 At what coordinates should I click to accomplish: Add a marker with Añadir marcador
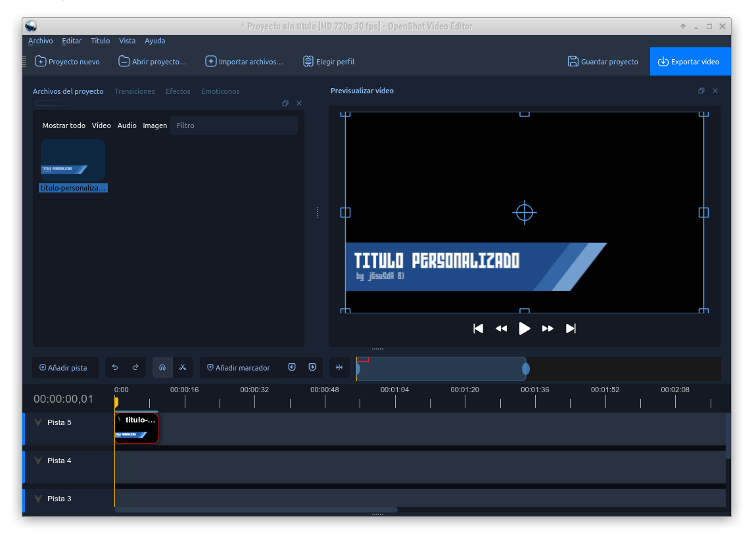[x=239, y=367]
